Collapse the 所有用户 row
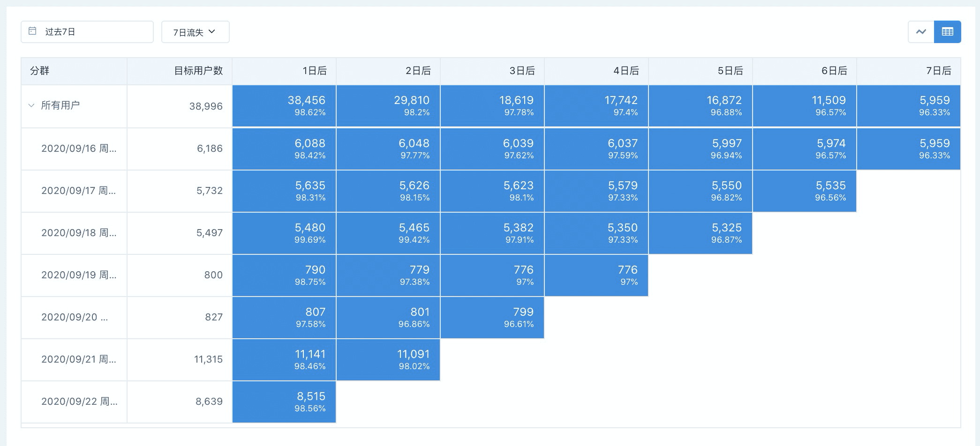The height and width of the screenshot is (446, 980). click(x=31, y=105)
